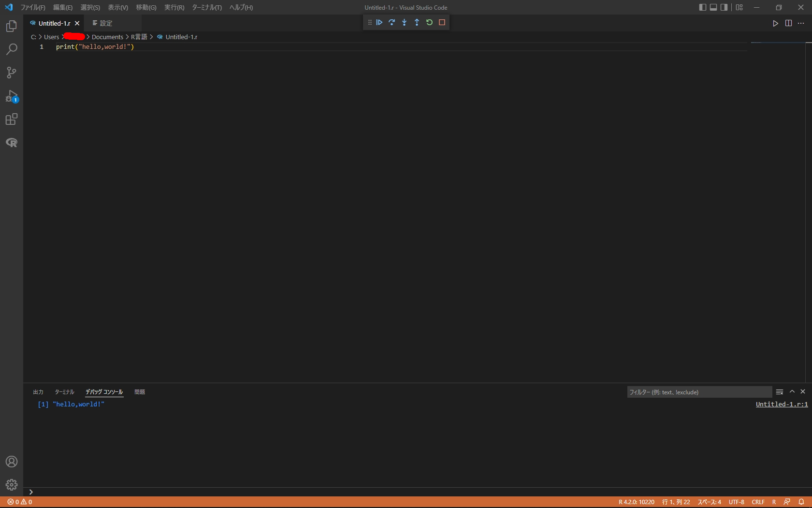Click the debug console filter field

click(698, 392)
